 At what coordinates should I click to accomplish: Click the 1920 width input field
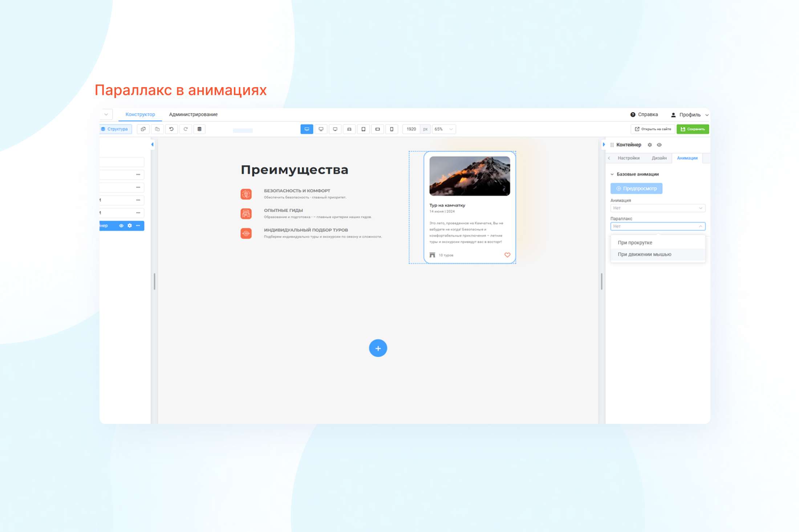pyautogui.click(x=411, y=129)
